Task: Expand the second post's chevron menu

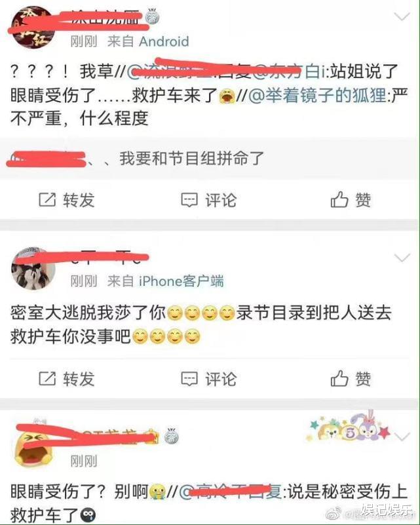Action: (402, 258)
